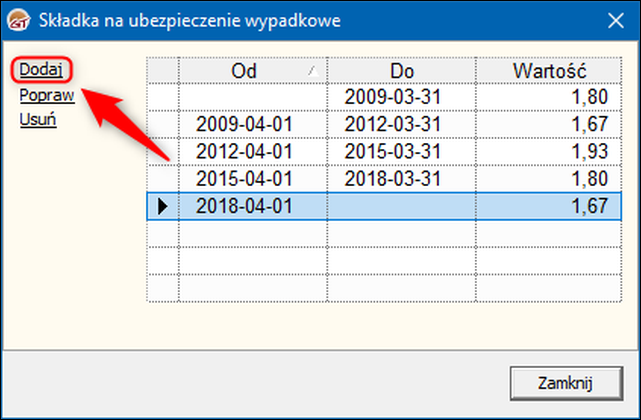This screenshot has width=641, height=420.
Task: Click the 2018-04-01 start date cell
Action: pyautogui.click(x=244, y=207)
